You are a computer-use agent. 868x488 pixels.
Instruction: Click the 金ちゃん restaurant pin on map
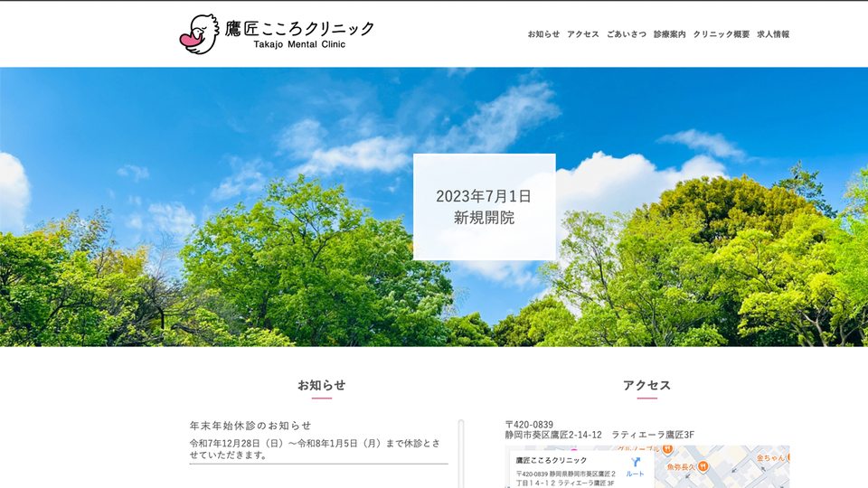click(788, 457)
